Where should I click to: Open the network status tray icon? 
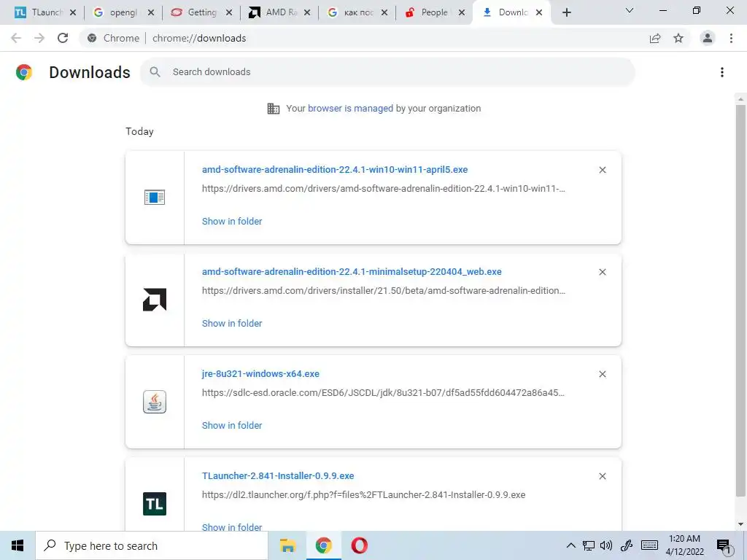[589, 545]
